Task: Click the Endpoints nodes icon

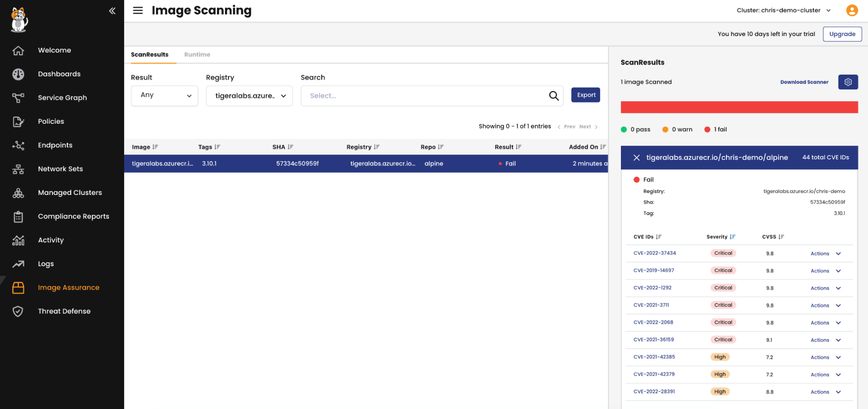Action: click(x=18, y=145)
